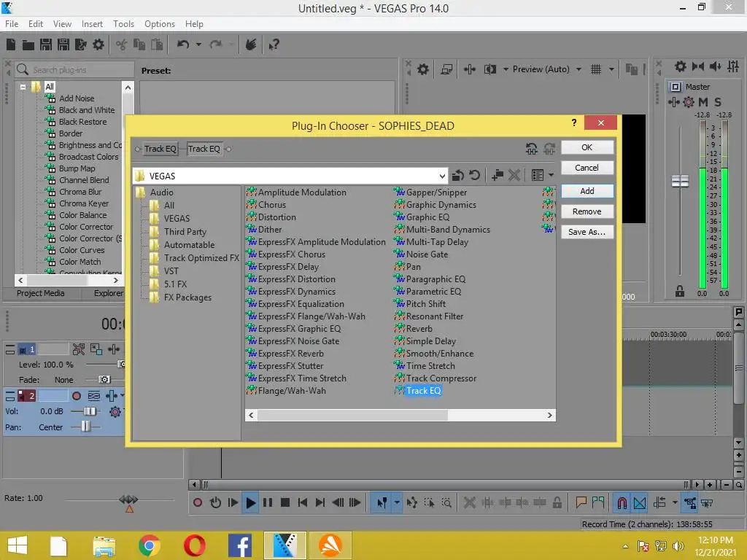The height and width of the screenshot is (560, 747).
Task: Open Chrome from the Windows taskbar
Action: [x=149, y=545]
